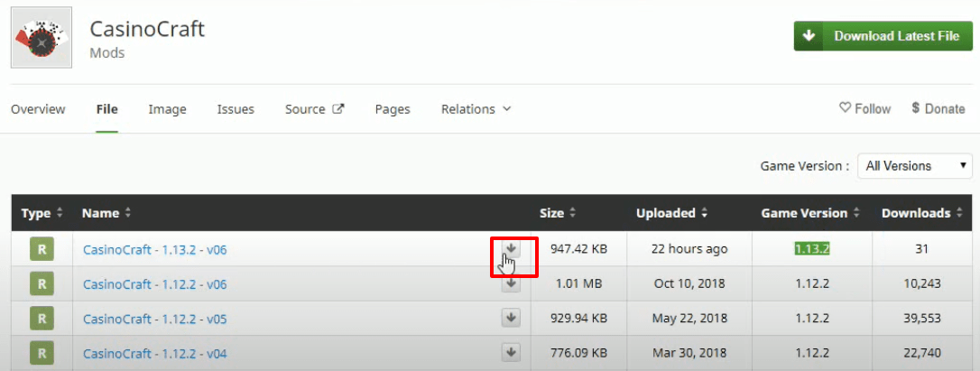Sort by Size column header
Screen dimensions: 980x371
coord(558,213)
